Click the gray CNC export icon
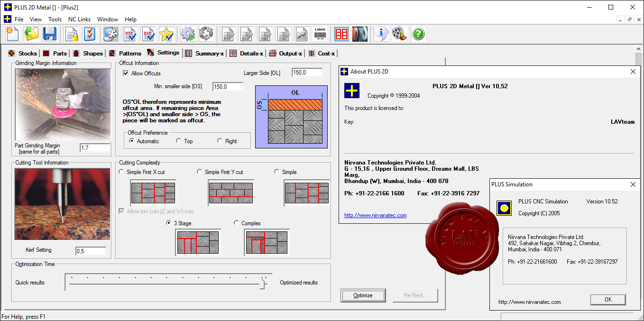 [283, 34]
